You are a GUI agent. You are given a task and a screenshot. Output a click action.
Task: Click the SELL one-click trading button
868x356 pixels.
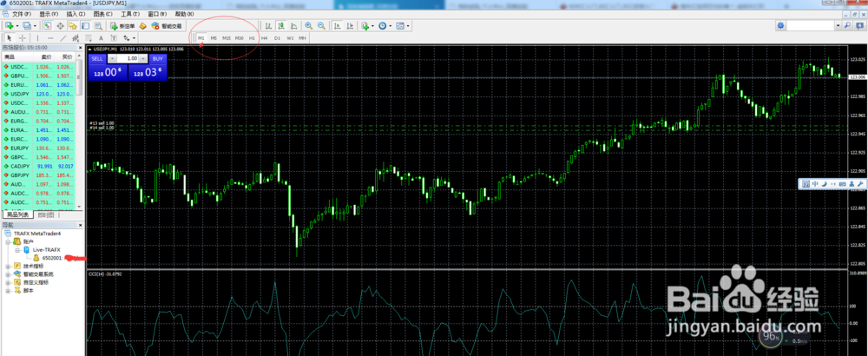(97, 58)
